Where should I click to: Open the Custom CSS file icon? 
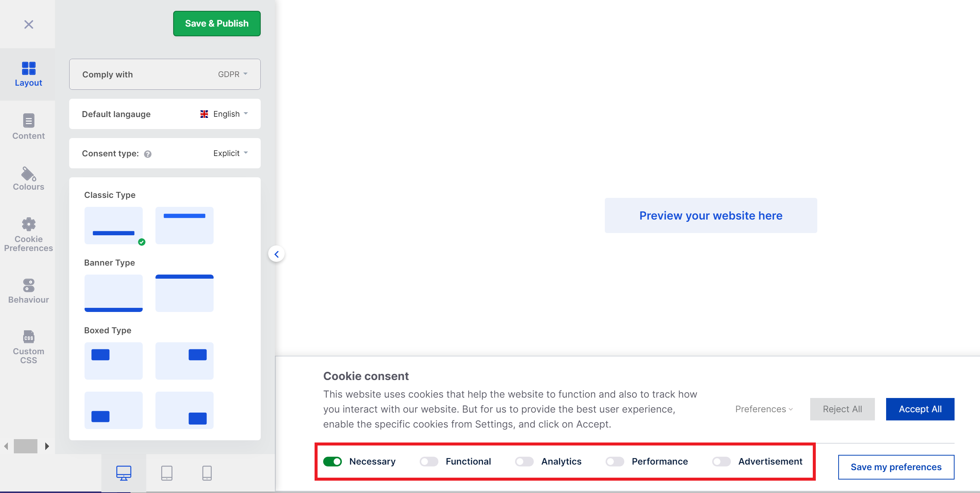28,337
